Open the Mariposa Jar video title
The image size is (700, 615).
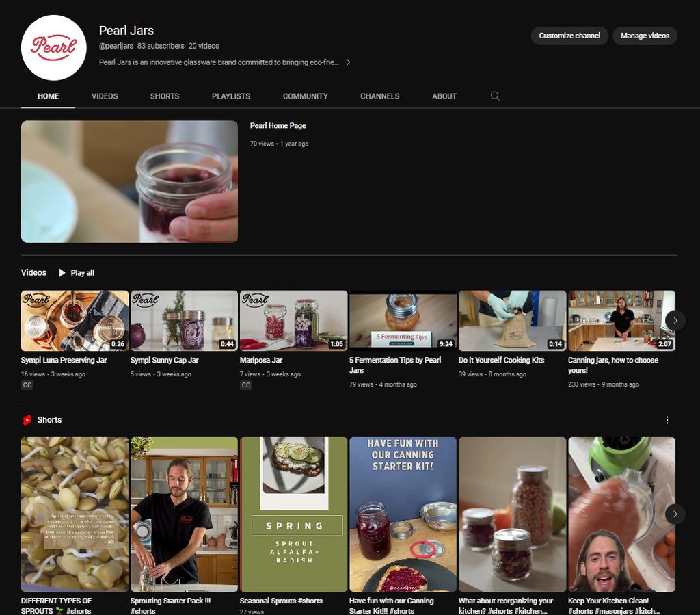(261, 360)
